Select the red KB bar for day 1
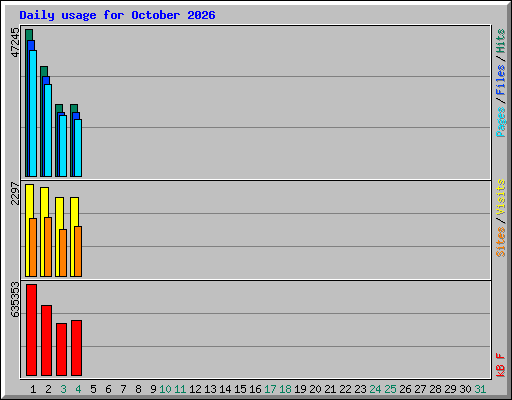 [x=32, y=330]
